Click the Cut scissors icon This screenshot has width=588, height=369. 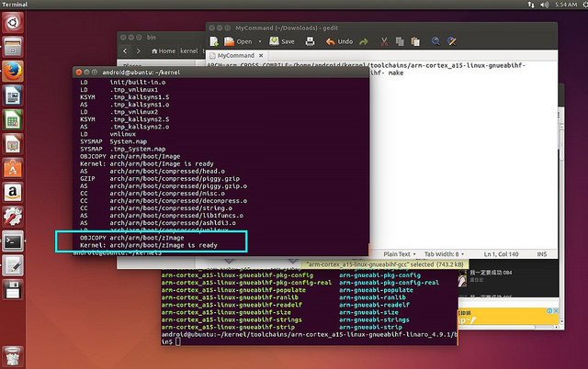[x=385, y=41]
